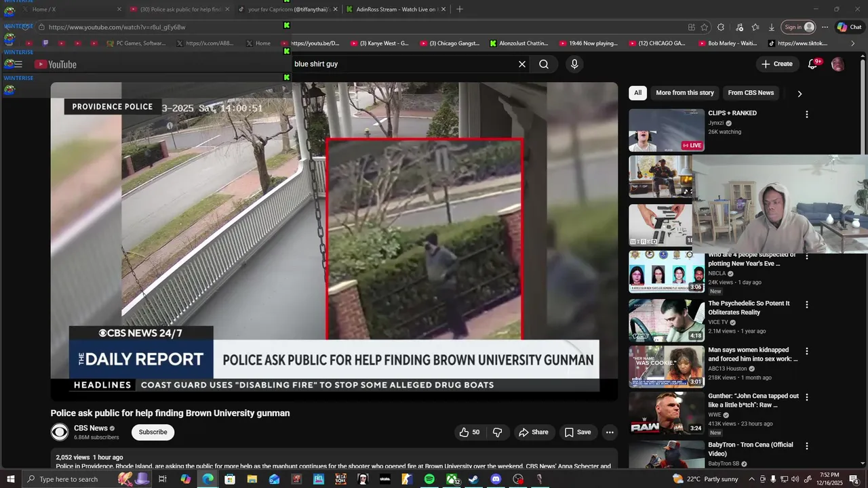This screenshot has width=868, height=488.
Task: Open a new browser tab
Action: [x=460, y=9]
